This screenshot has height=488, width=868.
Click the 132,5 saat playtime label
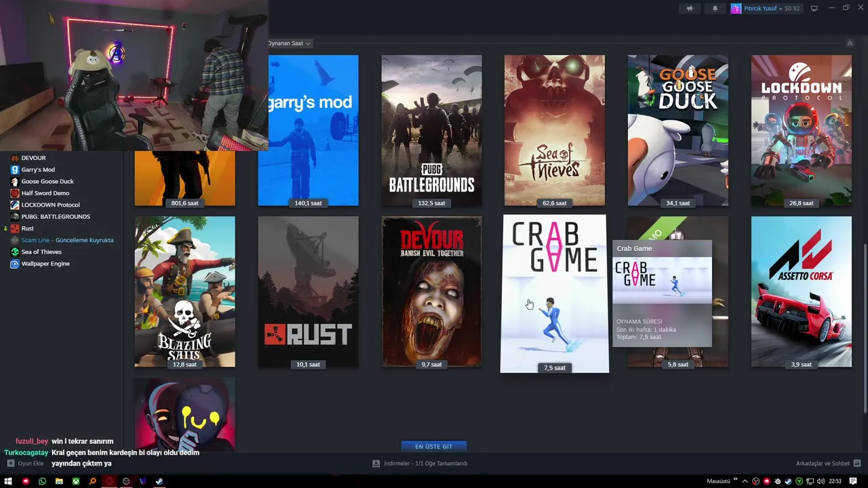[x=432, y=203]
